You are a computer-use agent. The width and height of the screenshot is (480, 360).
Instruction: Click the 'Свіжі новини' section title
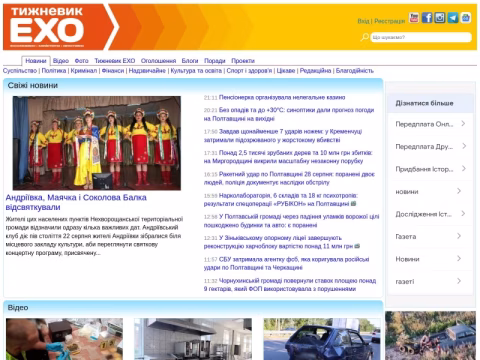pyautogui.click(x=33, y=85)
